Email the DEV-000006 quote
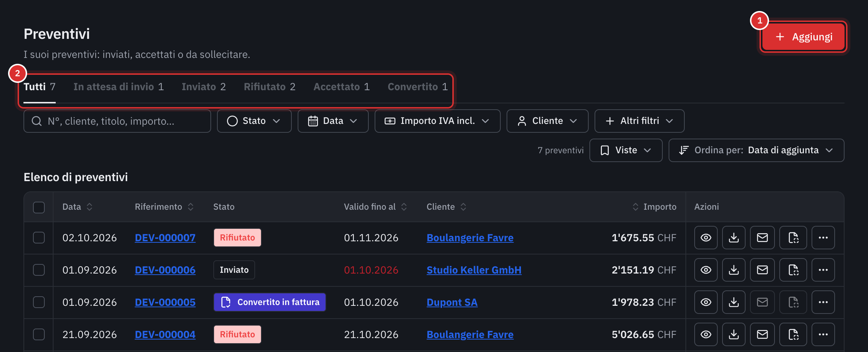The image size is (868, 352). click(762, 270)
